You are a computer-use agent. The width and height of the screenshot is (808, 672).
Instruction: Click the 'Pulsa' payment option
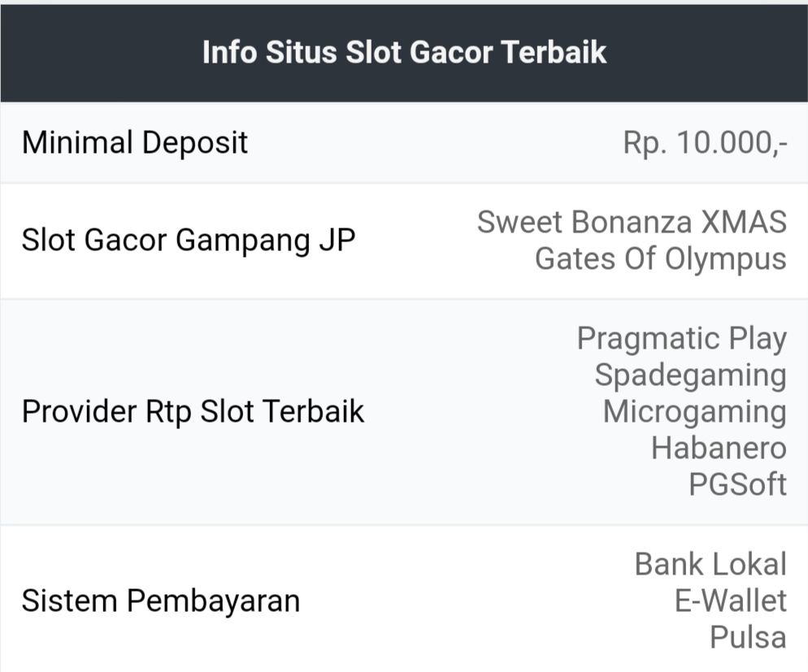click(748, 637)
